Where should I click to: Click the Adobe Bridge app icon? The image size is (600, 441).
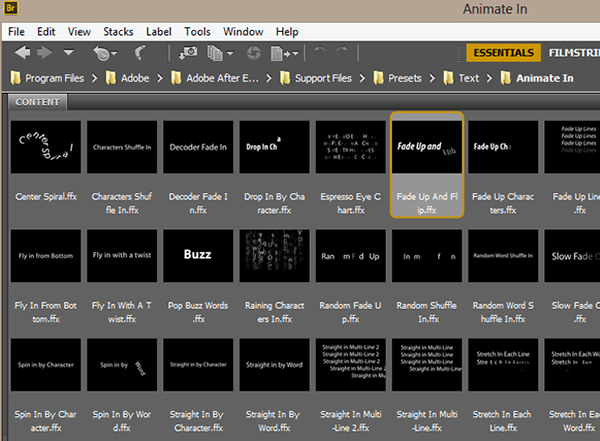(x=10, y=8)
